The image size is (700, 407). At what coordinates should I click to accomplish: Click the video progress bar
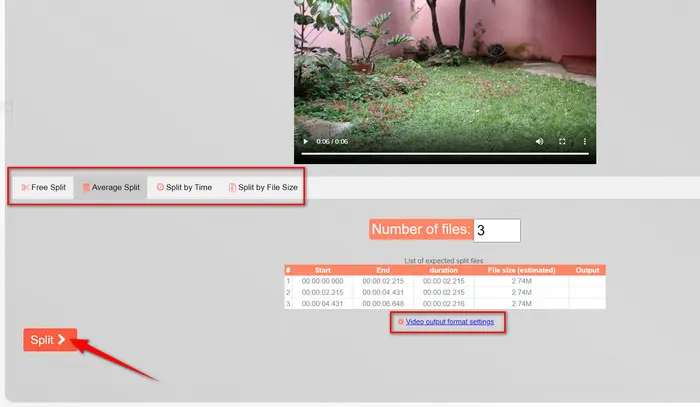(x=444, y=153)
